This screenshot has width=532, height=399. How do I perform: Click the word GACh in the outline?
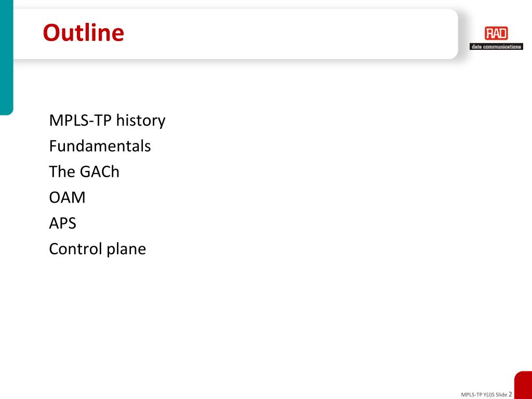(x=99, y=171)
